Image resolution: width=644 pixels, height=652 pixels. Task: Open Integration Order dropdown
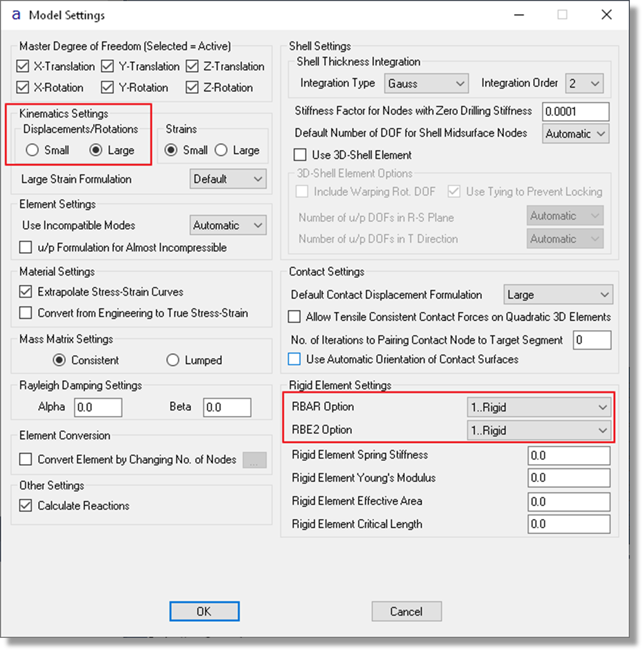tap(584, 84)
